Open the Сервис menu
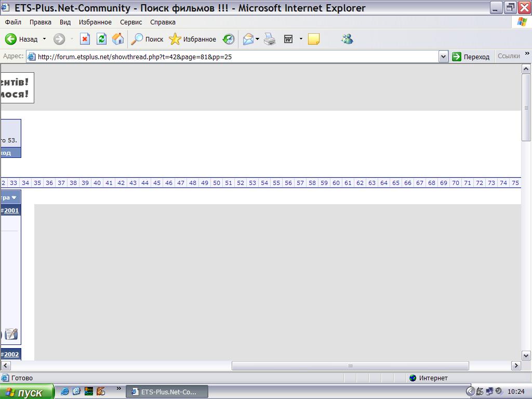 point(131,22)
